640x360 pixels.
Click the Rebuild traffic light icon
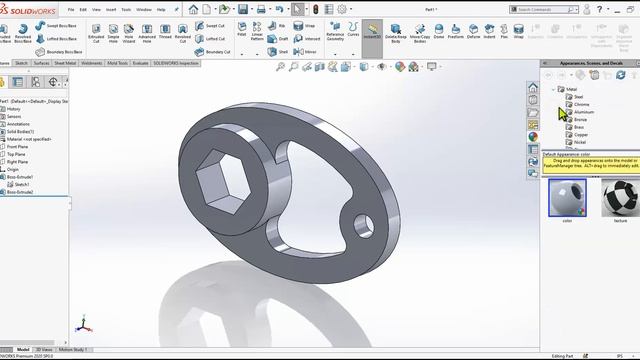pos(316,9)
